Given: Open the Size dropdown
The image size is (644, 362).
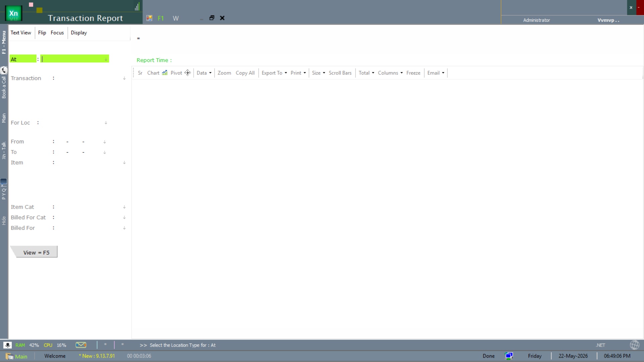Looking at the screenshot, I should [318, 73].
